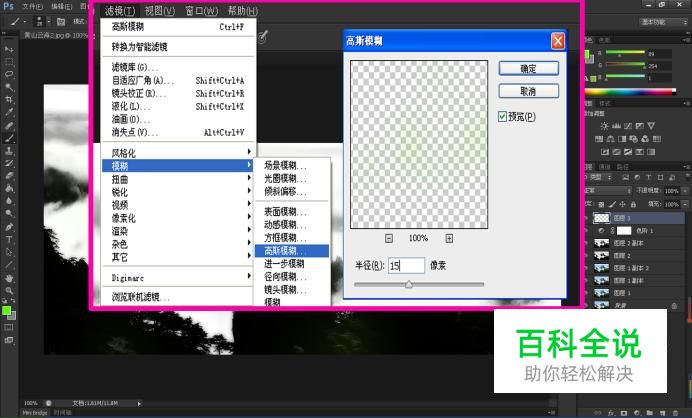The image size is (692, 418).
Task: Select the History Brush tool
Action: tap(9, 163)
